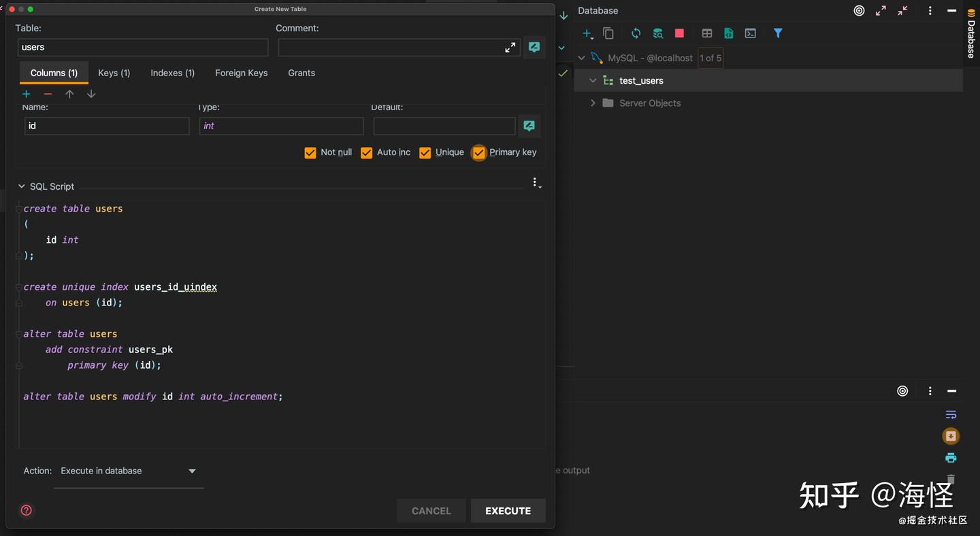
Task: Collapse the MySQL - @localhost tree node
Action: coord(582,58)
